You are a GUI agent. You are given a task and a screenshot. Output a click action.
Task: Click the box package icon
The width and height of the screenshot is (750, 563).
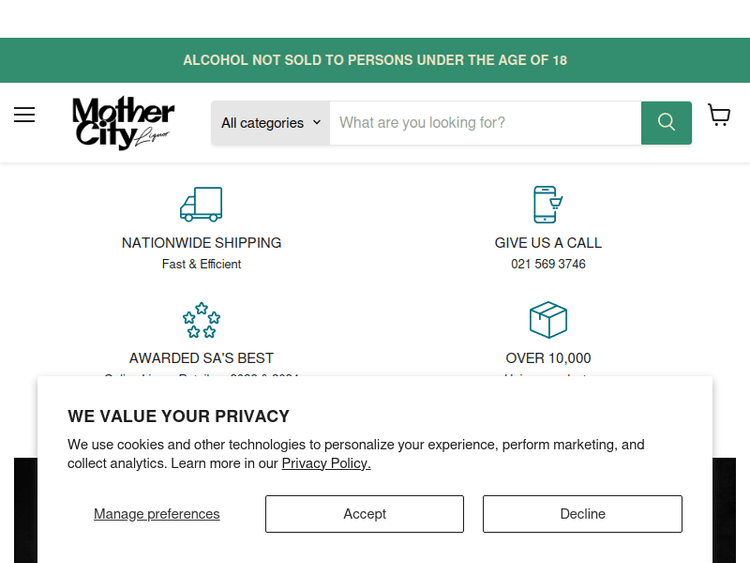(548, 320)
